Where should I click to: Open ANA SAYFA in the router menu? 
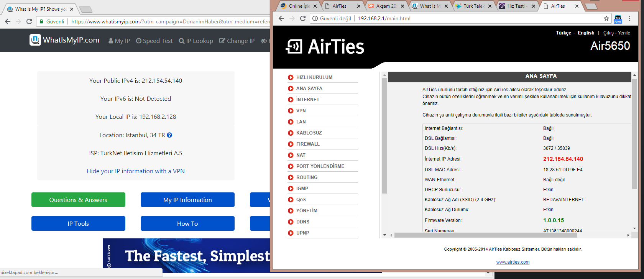(x=309, y=88)
